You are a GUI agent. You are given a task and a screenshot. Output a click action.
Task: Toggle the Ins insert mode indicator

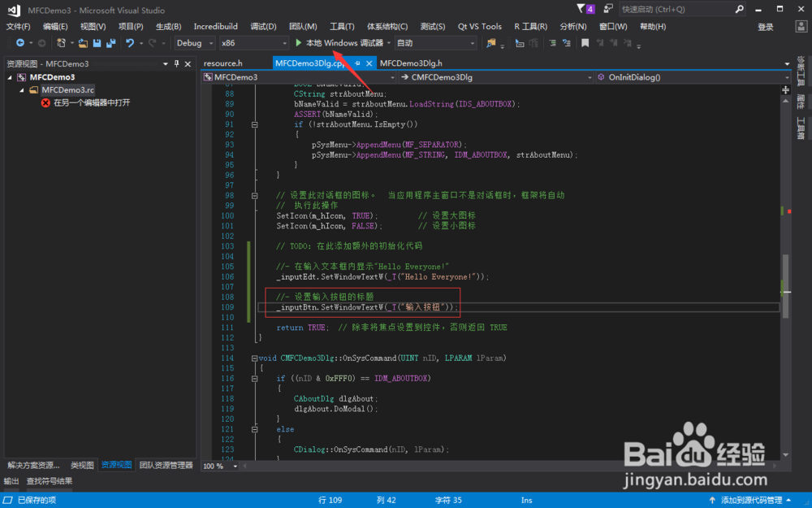[527, 500]
